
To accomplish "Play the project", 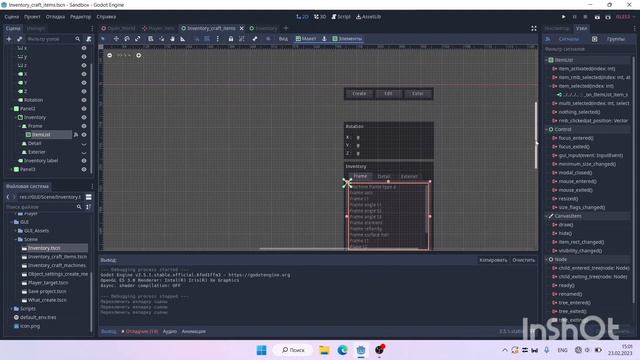I will tap(563, 17).
